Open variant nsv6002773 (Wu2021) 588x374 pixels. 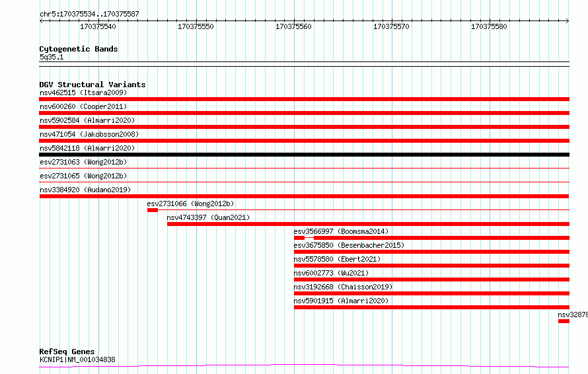click(331, 273)
